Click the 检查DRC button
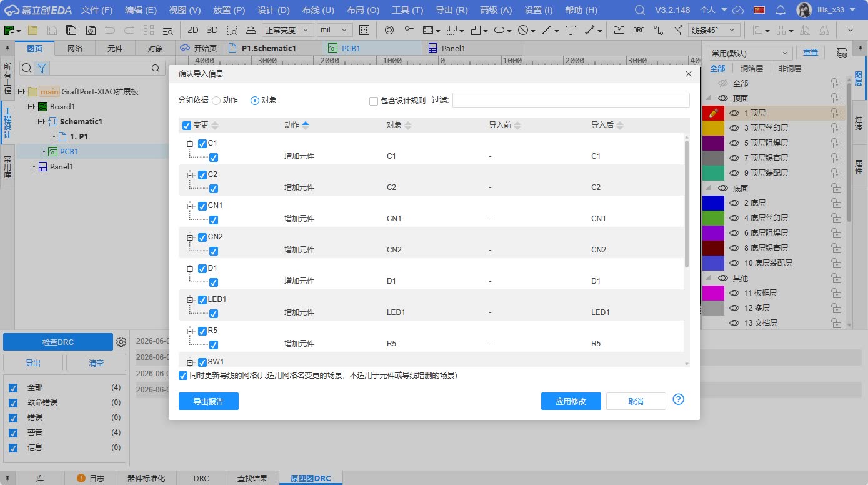The image size is (868, 485). pyautogui.click(x=58, y=342)
